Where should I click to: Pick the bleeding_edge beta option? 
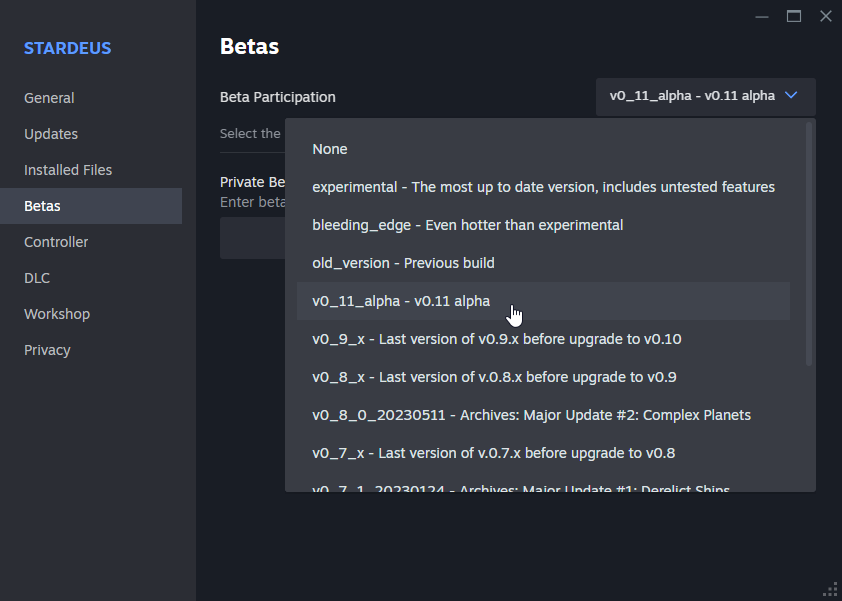click(x=467, y=225)
